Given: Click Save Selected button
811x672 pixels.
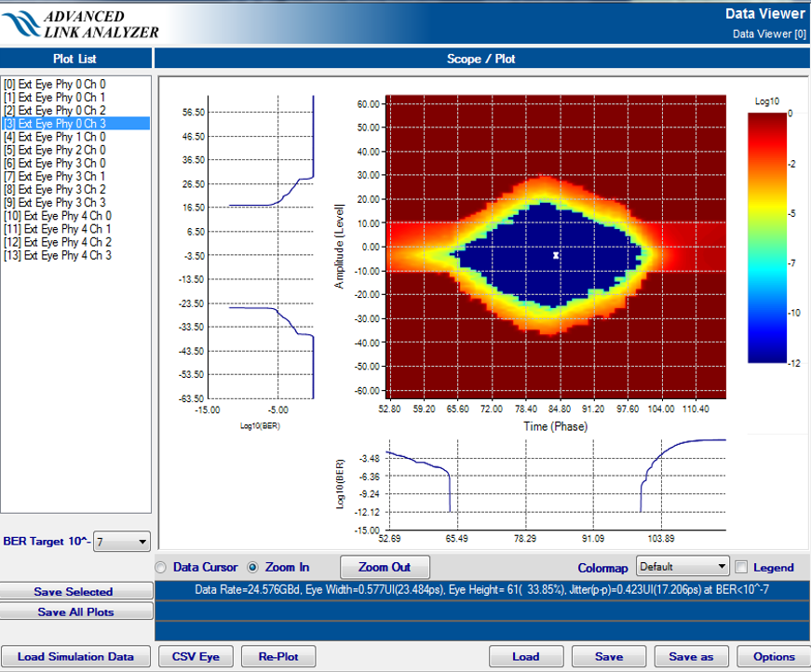Looking at the screenshot, I should click(x=74, y=592).
